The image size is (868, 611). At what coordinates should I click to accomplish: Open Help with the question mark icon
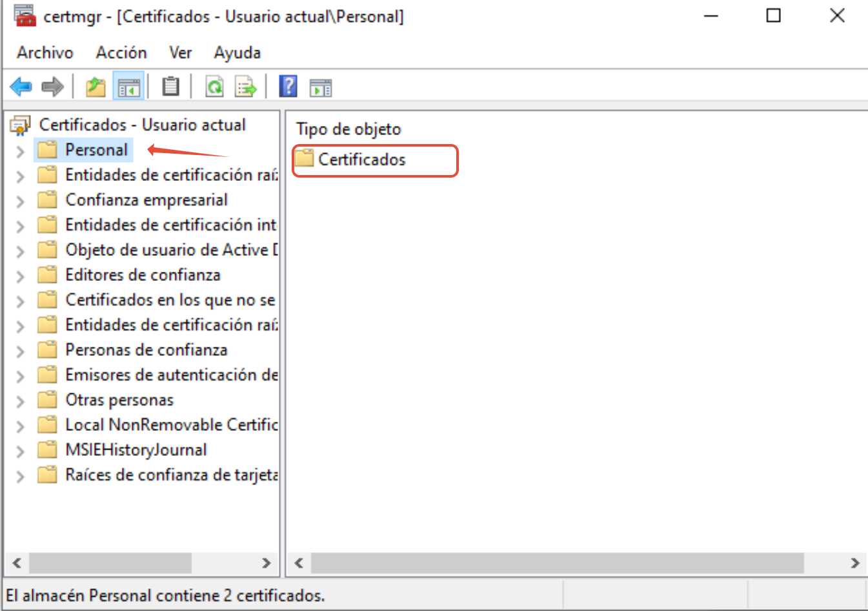pyautogui.click(x=288, y=87)
